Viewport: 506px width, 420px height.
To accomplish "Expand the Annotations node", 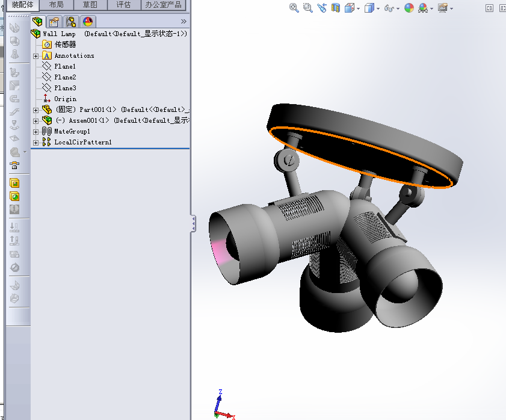I will tap(36, 56).
